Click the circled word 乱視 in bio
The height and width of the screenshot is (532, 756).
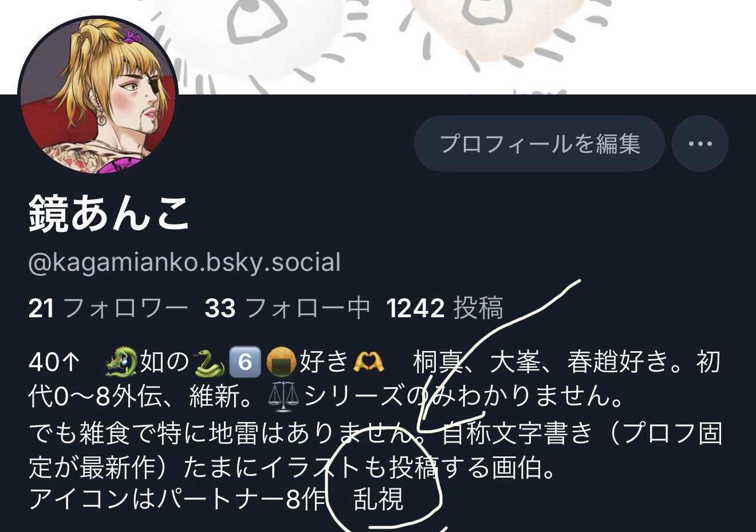click(x=379, y=499)
